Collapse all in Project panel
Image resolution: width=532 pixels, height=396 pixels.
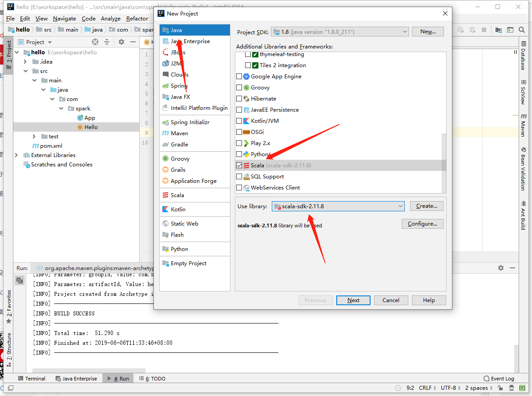(107, 42)
